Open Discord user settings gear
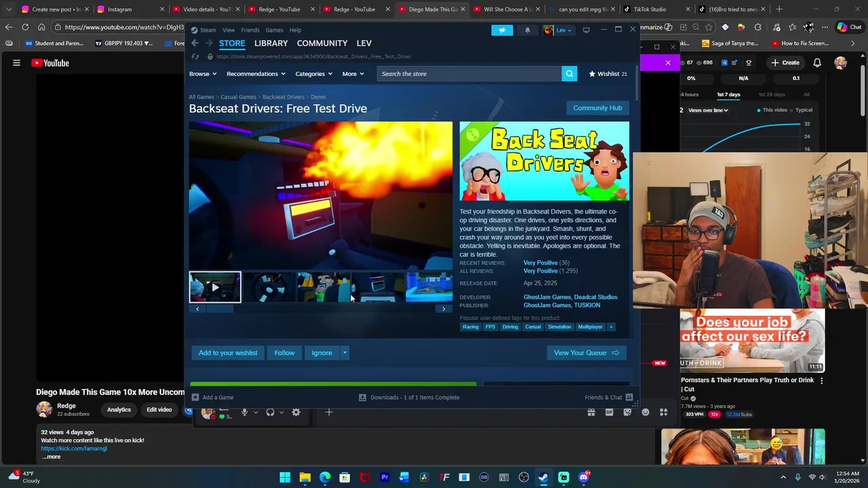This screenshot has height=488, width=868. coord(296,412)
